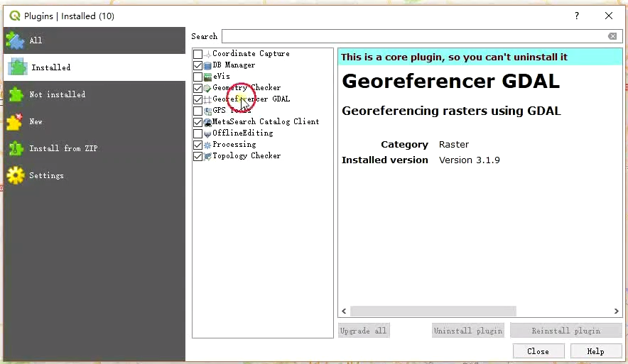Click the scrollbar left arrow
The image size is (628, 364).
(344, 311)
